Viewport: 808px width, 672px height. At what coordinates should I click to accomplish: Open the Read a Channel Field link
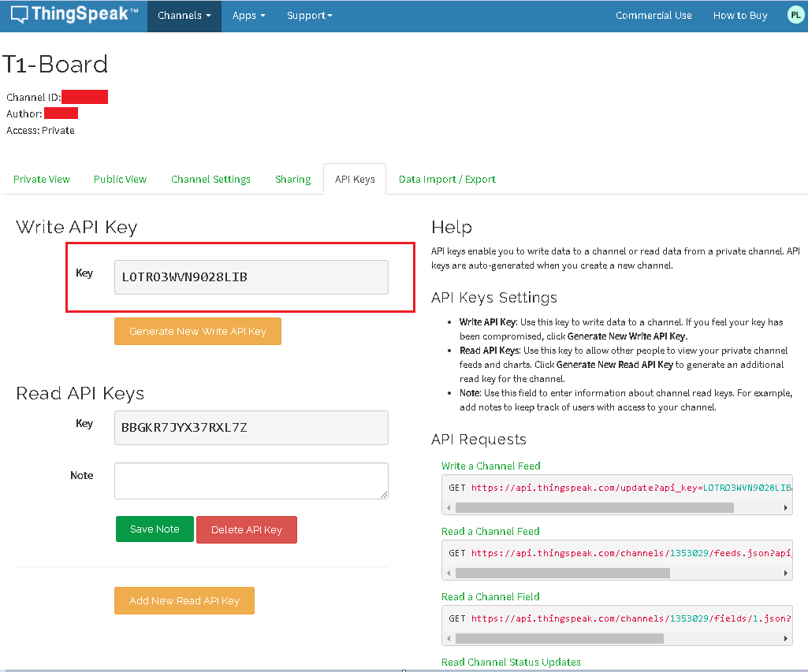[490, 596]
